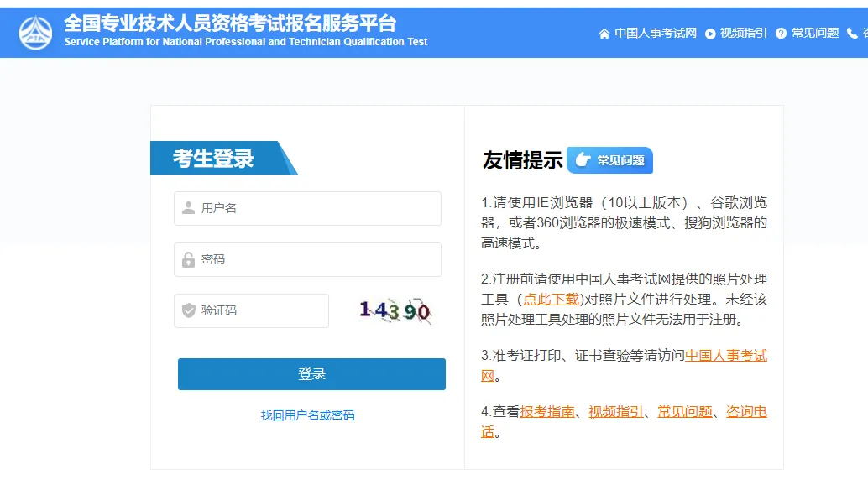Focus the 用户名 input field
868x490 pixels.
[x=307, y=208]
